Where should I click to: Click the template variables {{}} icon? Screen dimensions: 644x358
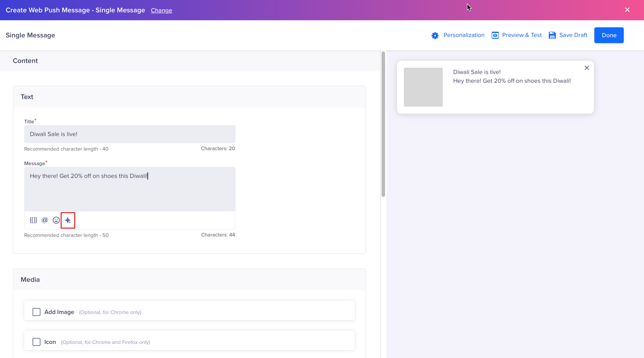coord(33,220)
